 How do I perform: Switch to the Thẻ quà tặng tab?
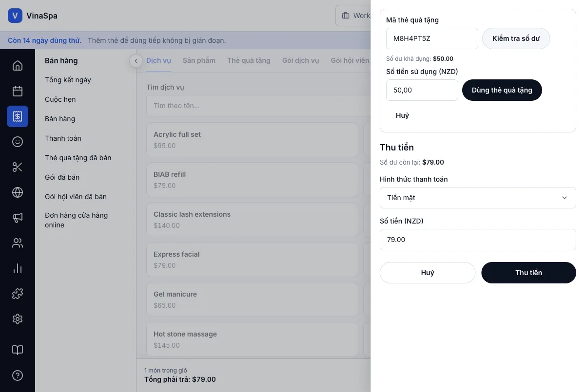point(249,60)
